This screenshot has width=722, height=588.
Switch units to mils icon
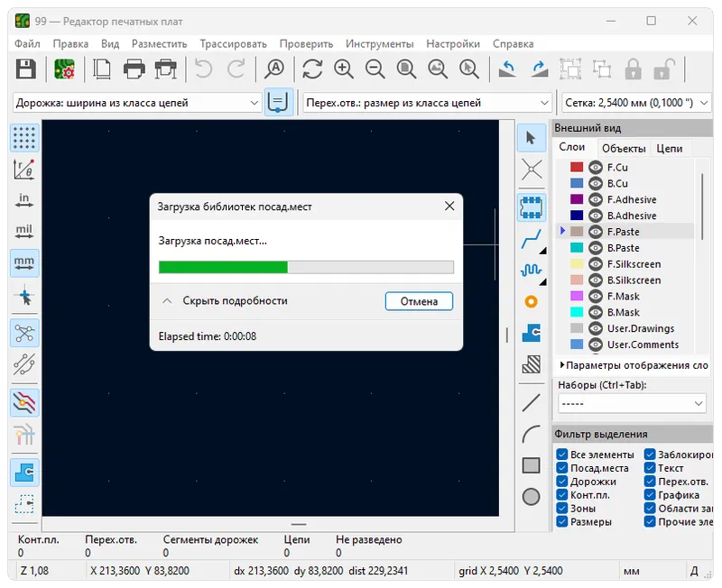(24, 231)
